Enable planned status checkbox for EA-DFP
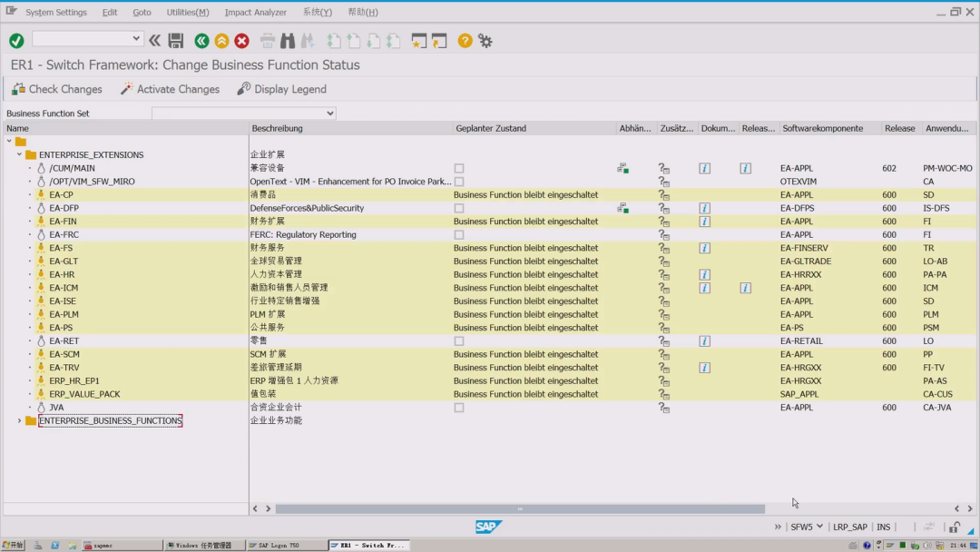This screenshot has width=980, height=552. pyautogui.click(x=459, y=208)
